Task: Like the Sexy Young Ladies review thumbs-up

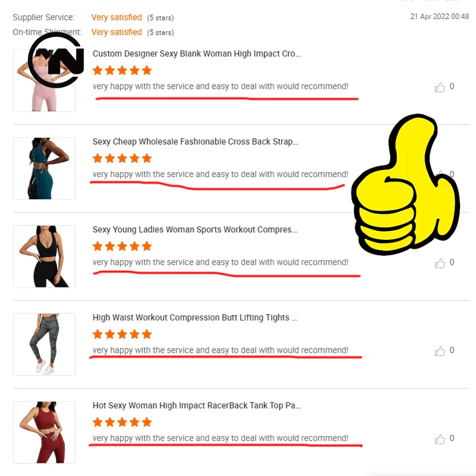Action: pyautogui.click(x=440, y=263)
